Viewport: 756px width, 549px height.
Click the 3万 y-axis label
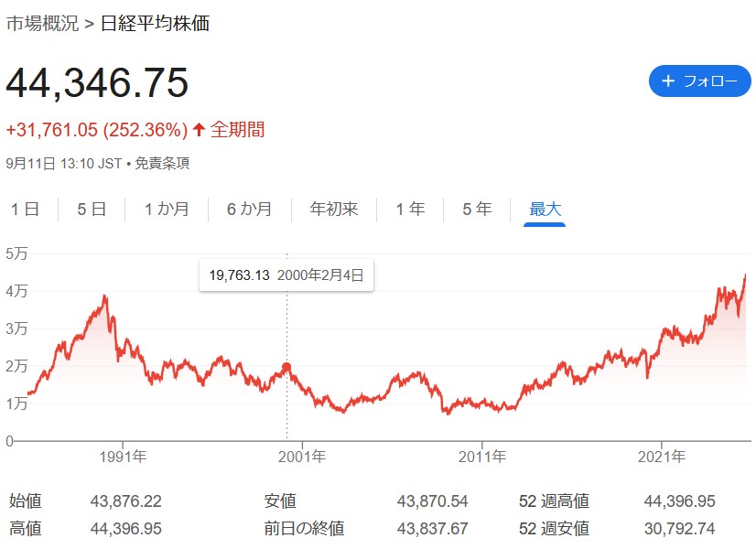[x=16, y=328]
